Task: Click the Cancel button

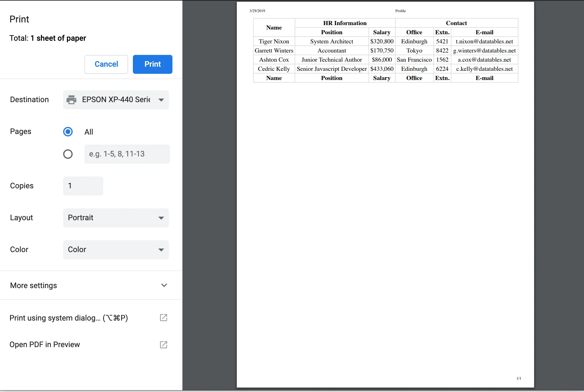Action: coord(106,64)
